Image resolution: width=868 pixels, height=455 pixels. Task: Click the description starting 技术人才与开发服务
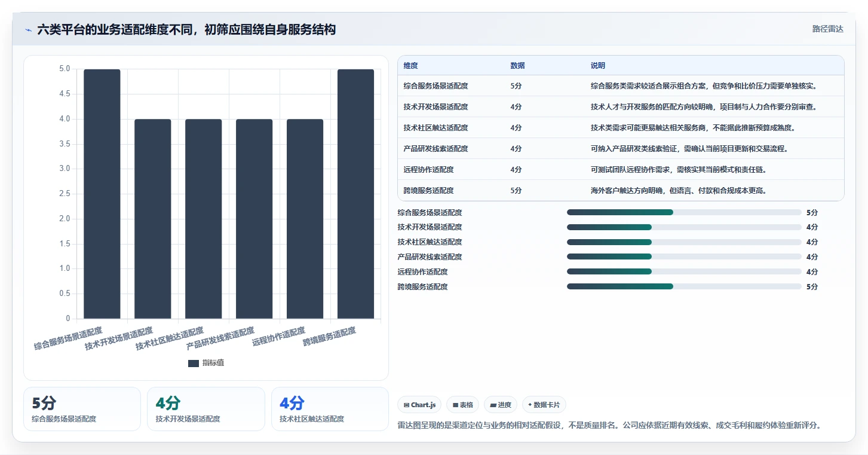tap(704, 107)
